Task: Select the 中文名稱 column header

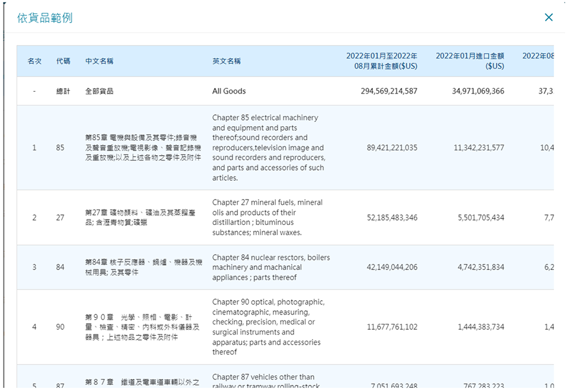Action: [x=99, y=61]
